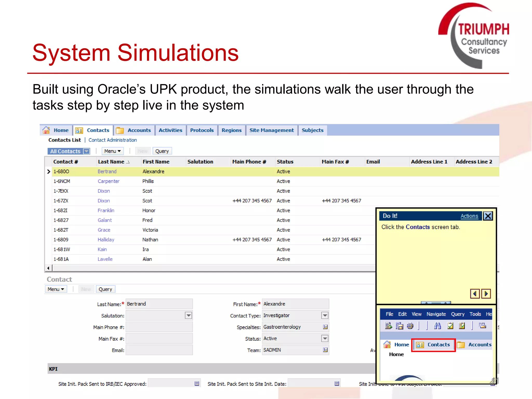The height and width of the screenshot is (399, 532).
Task: Click the binoculars search icon in preview toolbar
Action: pos(437,325)
